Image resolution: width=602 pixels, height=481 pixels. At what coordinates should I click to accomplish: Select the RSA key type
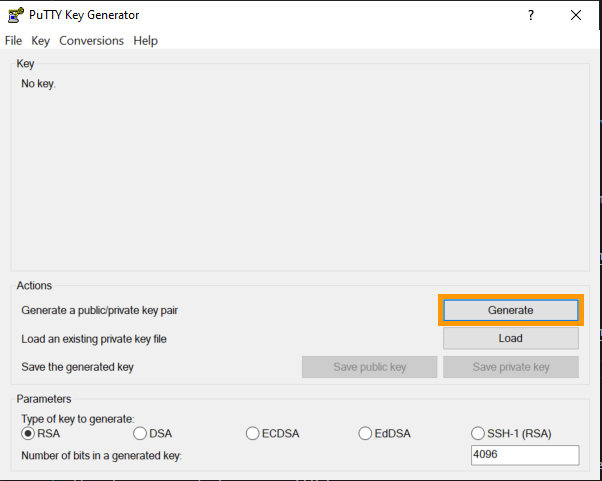(x=28, y=433)
